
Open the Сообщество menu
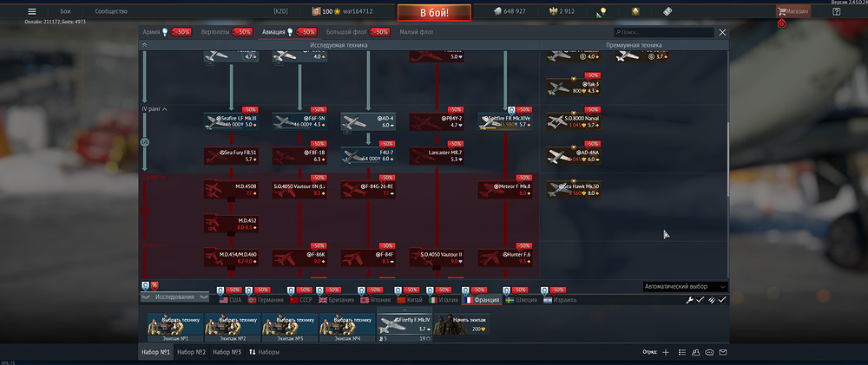[111, 11]
